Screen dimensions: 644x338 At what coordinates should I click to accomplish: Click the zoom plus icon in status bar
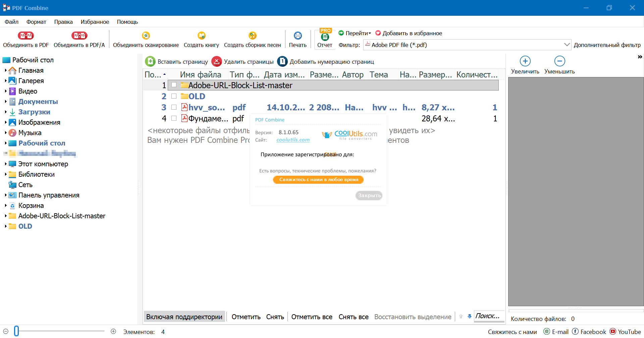pos(113,331)
